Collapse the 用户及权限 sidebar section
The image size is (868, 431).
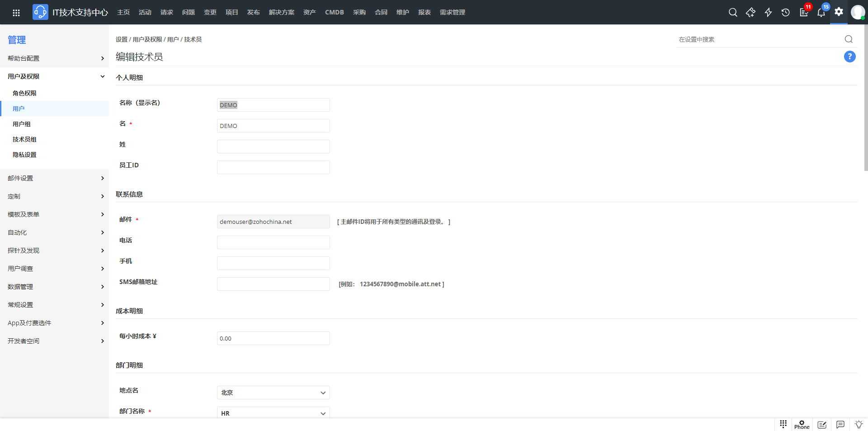pyautogui.click(x=55, y=76)
